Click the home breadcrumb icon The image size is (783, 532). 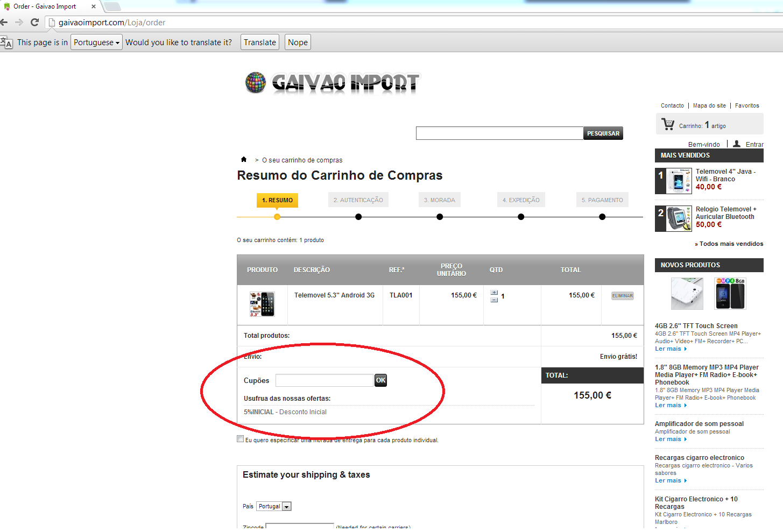click(244, 159)
